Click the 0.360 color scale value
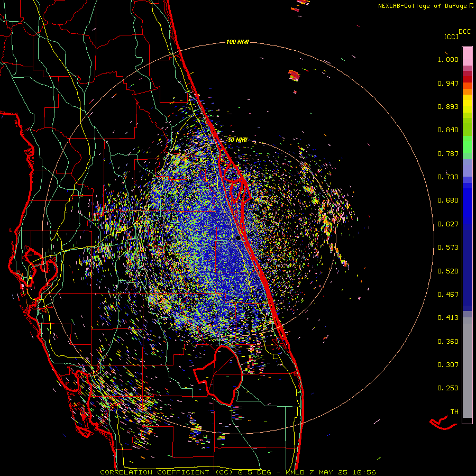The width and height of the screenshot is (476, 476). 448,342
